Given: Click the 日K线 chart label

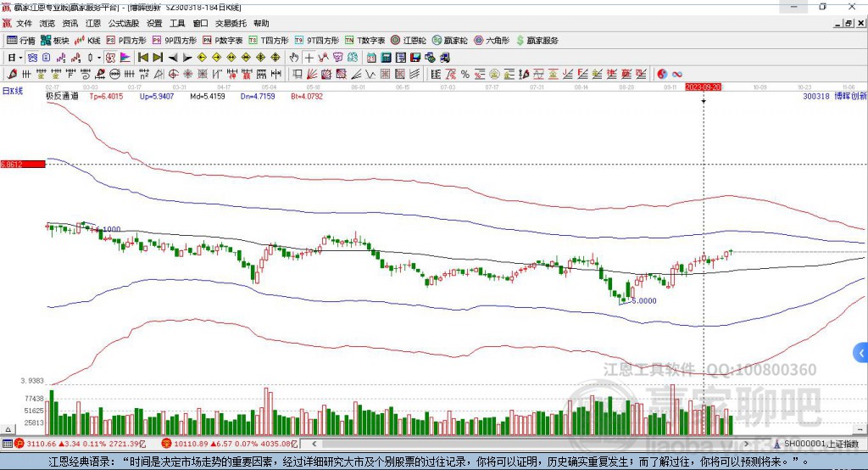Looking at the screenshot, I should pos(13,92).
